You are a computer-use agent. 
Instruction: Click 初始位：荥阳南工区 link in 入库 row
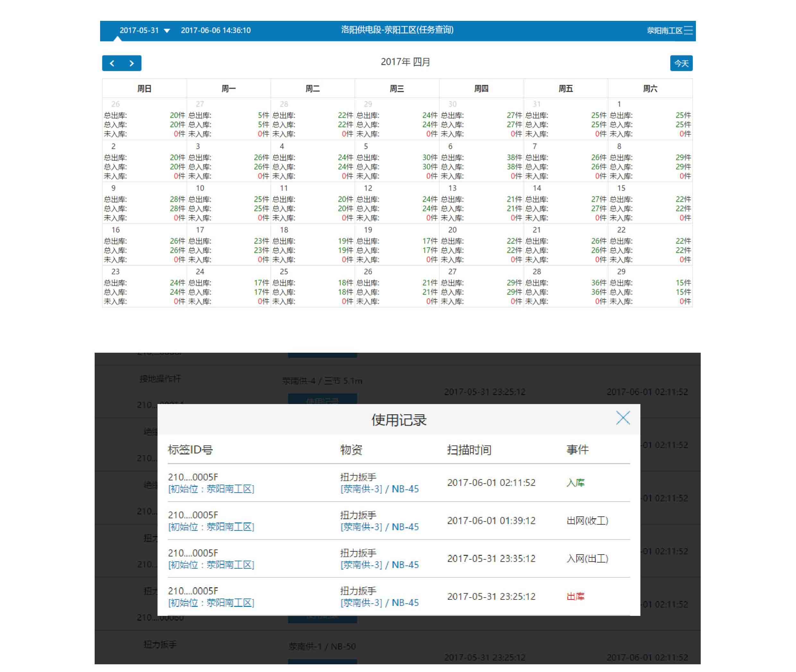[211, 489]
